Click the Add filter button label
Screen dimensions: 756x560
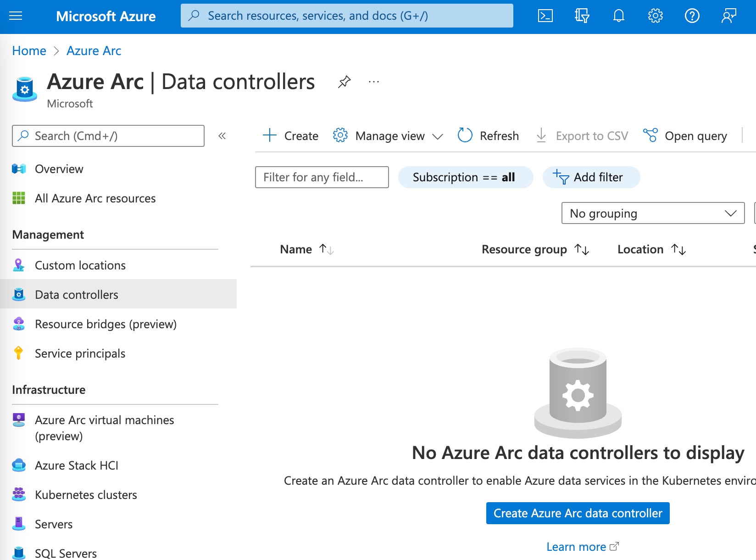click(599, 177)
